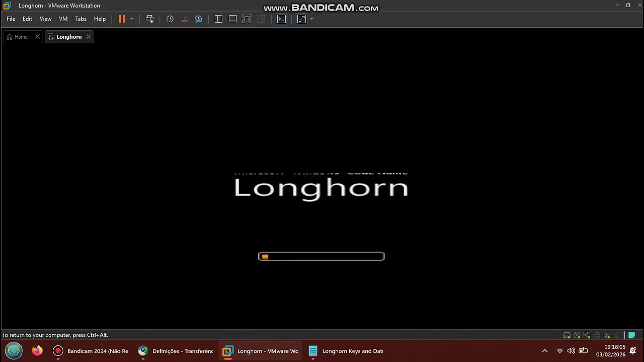The image size is (644, 362).
Task: Open the Tabs menu
Action: [x=80, y=19]
